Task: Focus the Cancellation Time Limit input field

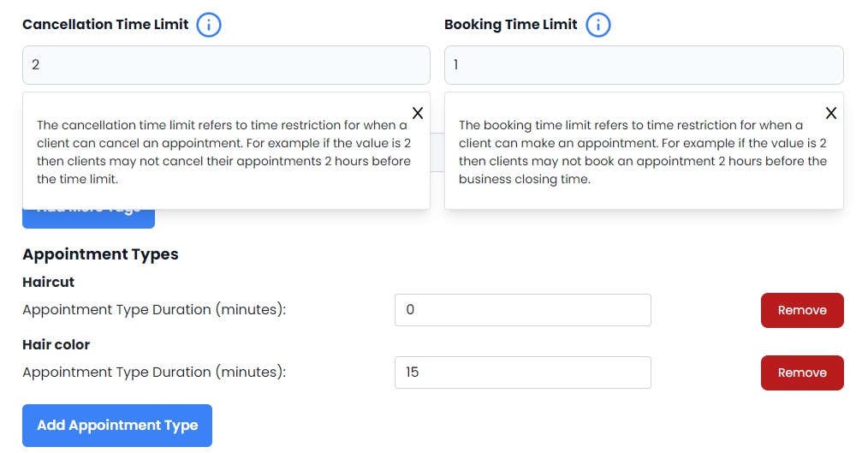Action: [226, 65]
